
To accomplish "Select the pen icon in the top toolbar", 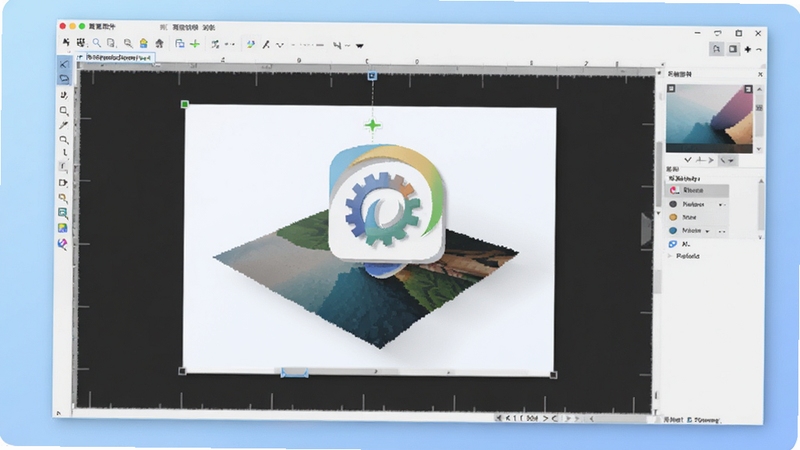I will pyautogui.click(x=266, y=45).
